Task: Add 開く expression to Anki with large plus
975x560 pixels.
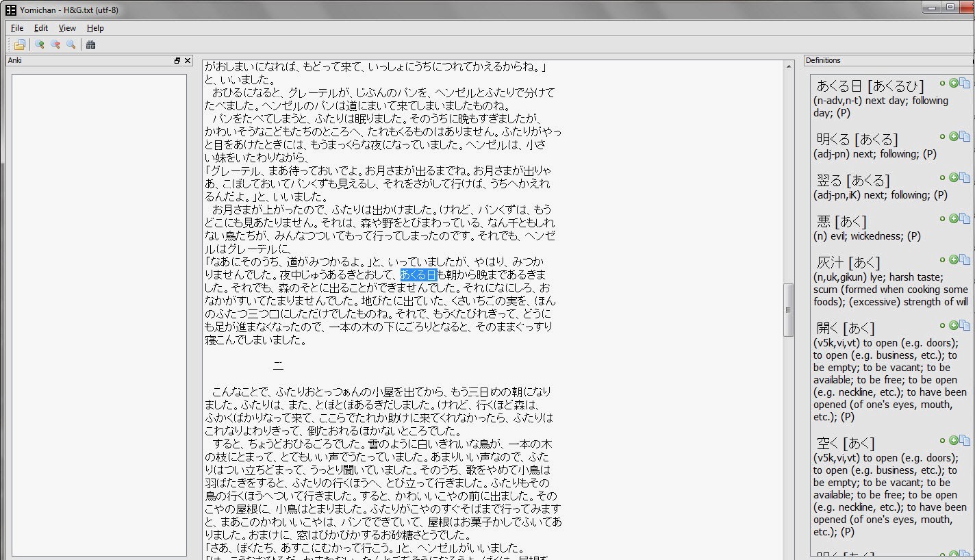Action: [953, 325]
